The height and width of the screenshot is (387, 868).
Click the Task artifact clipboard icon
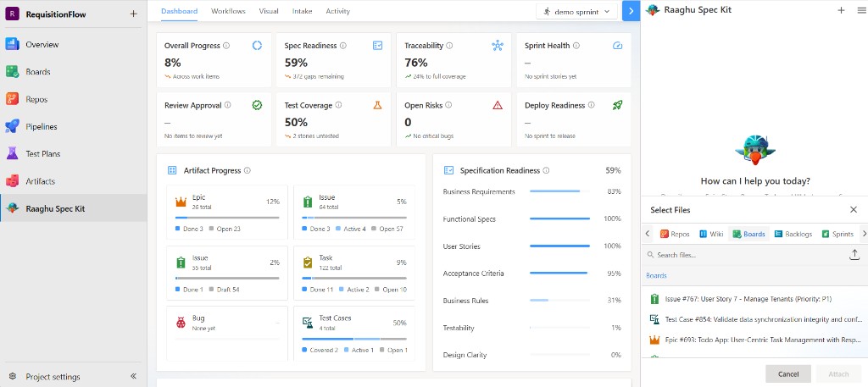tap(308, 263)
